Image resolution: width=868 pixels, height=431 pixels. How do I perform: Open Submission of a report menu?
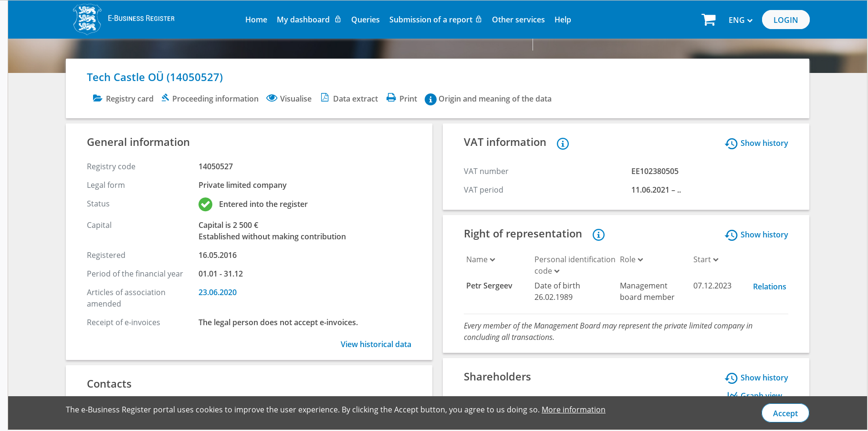431,20
